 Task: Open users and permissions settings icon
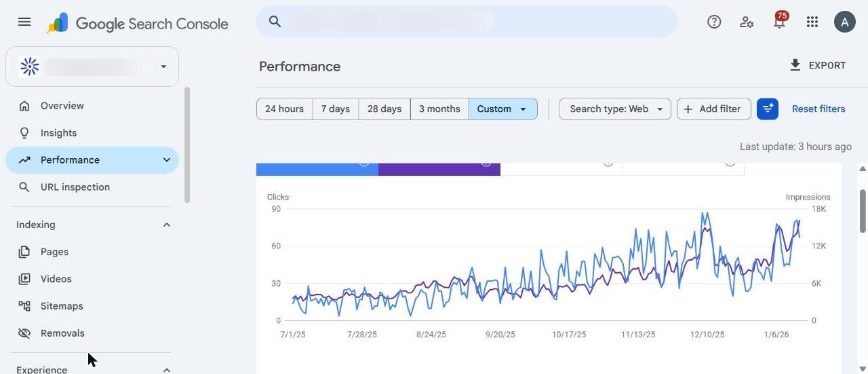tap(747, 22)
